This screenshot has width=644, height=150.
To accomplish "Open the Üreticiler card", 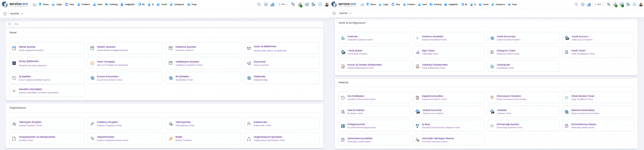I will (374, 38).
